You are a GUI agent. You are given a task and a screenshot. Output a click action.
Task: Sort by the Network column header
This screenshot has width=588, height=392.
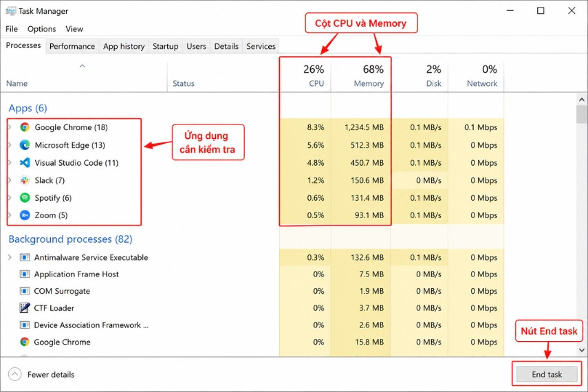coord(477,76)
